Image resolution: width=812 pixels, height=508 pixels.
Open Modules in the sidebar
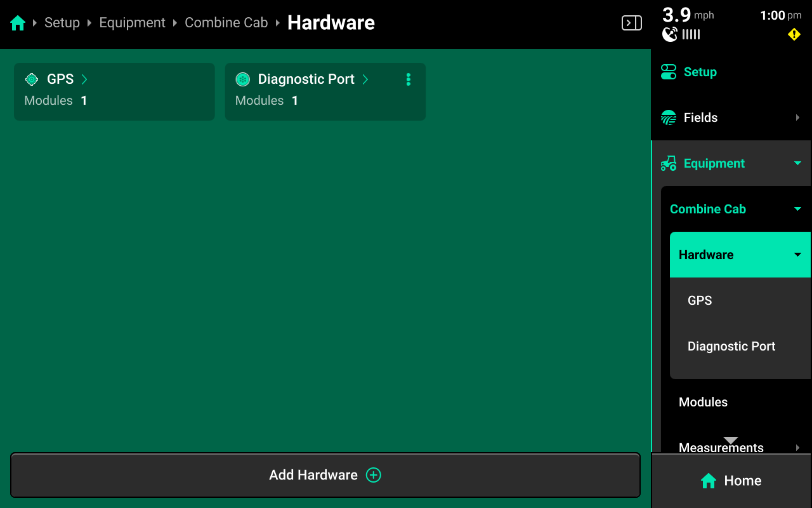[703, 402]
